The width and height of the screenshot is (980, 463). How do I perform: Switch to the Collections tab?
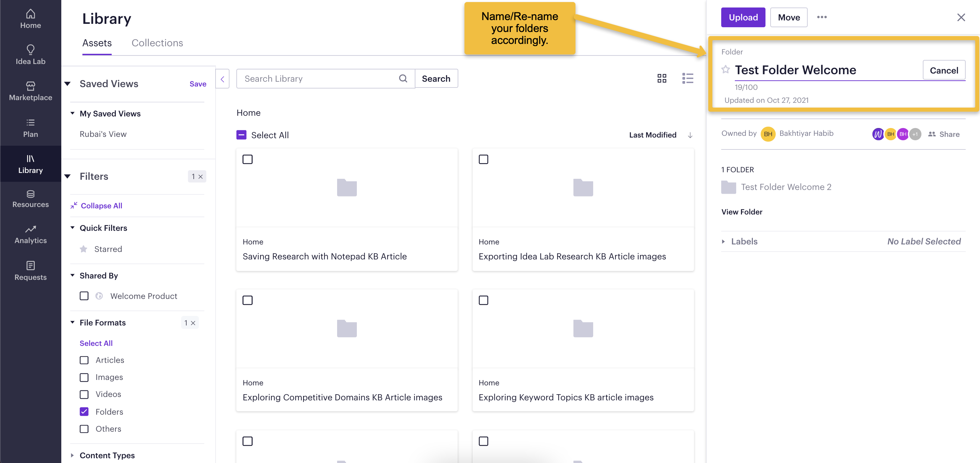pos(157,43)
